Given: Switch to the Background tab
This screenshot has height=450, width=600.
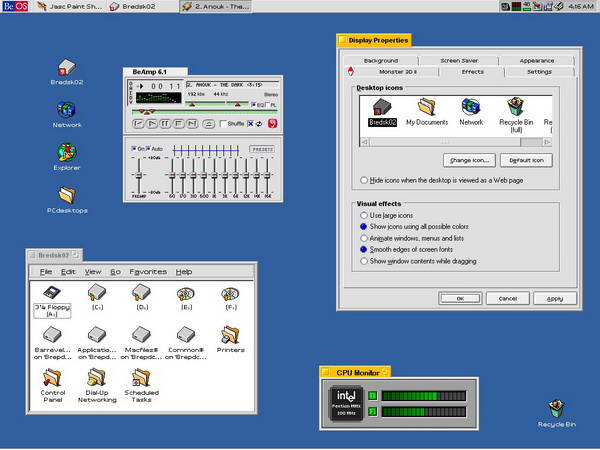Looking at the screenshot, I should pyautogui.click(x=381, y=60).
